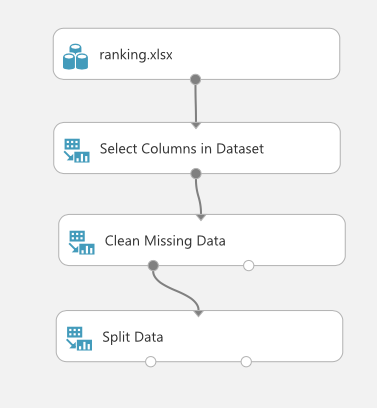Select the Split Data module
The image size is (377, 408).
[199, 336]
